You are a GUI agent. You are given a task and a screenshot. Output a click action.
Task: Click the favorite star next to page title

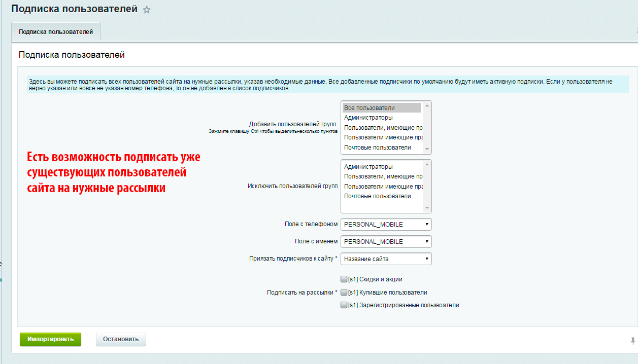pyautogui.click(x=147, y=10)
